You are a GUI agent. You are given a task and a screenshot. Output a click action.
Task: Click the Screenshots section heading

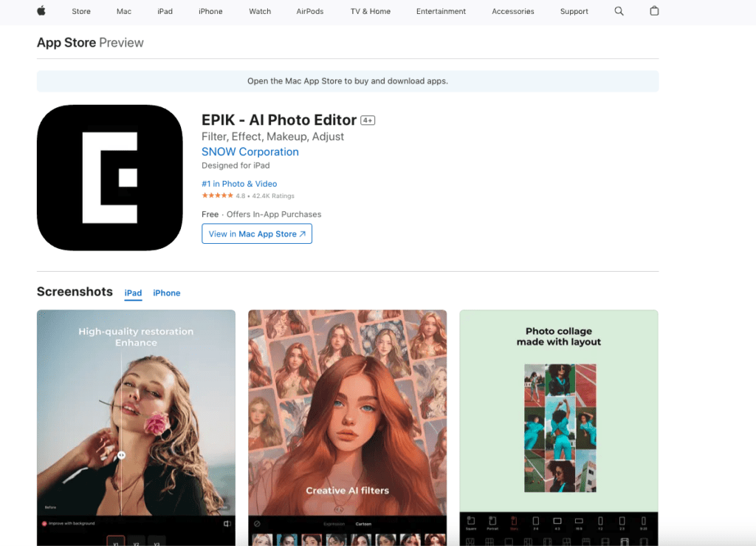[75, 292]
